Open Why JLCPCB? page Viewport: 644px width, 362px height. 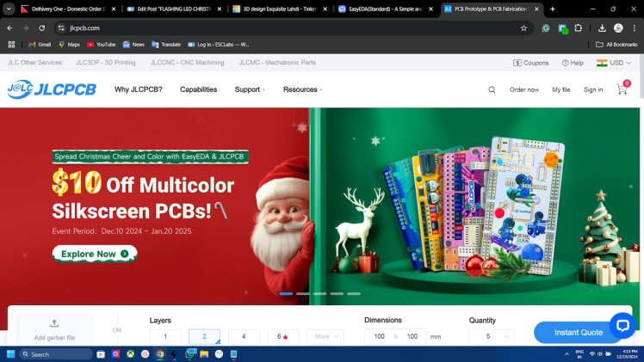[139, 89]
